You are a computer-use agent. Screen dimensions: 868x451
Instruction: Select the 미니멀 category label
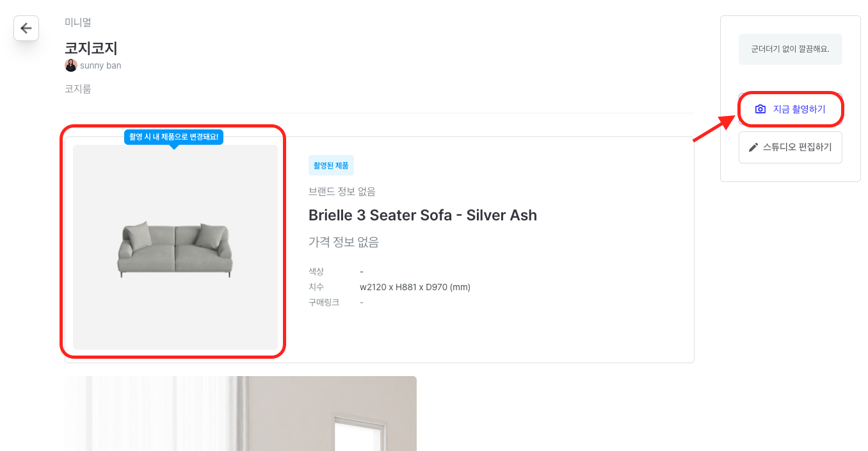tap(78, 22)
